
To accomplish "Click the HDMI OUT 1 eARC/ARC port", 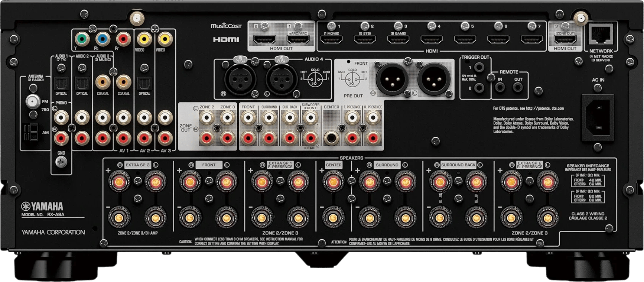I will (298, 39).
